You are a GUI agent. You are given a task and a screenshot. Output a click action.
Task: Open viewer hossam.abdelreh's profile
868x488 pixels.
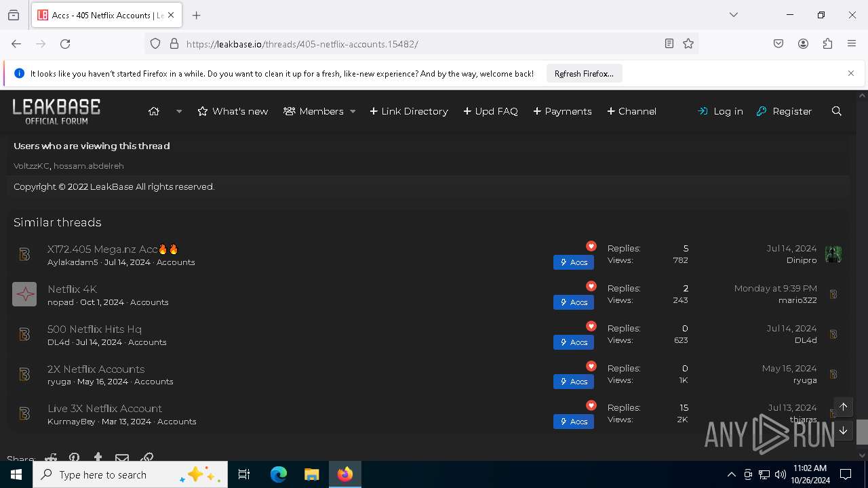click(x=89, y=165)
